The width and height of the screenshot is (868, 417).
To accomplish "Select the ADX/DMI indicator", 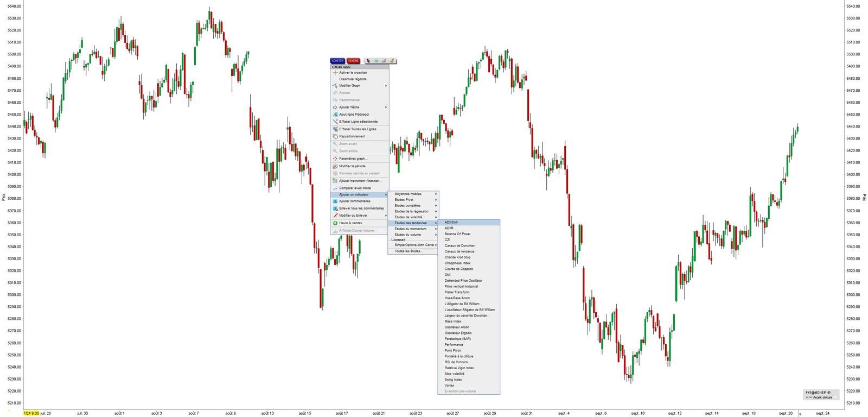I will click(x=469, y=222).
